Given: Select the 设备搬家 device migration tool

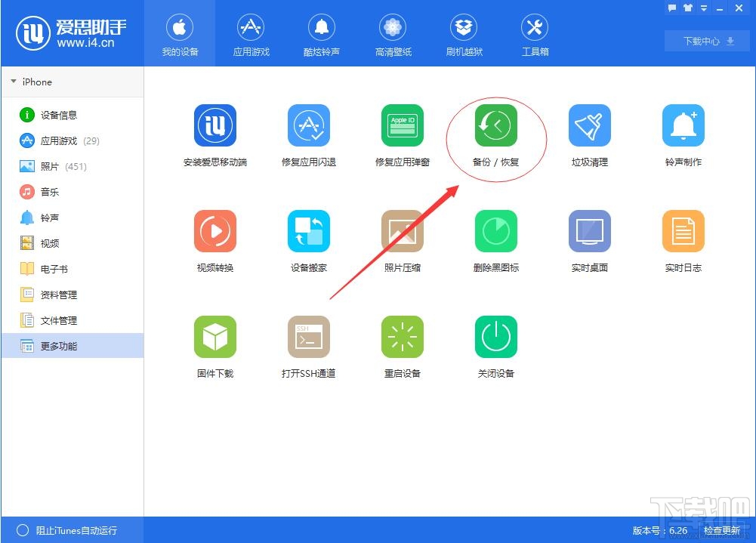Looking at the screenshot, I should pos(309,242).
